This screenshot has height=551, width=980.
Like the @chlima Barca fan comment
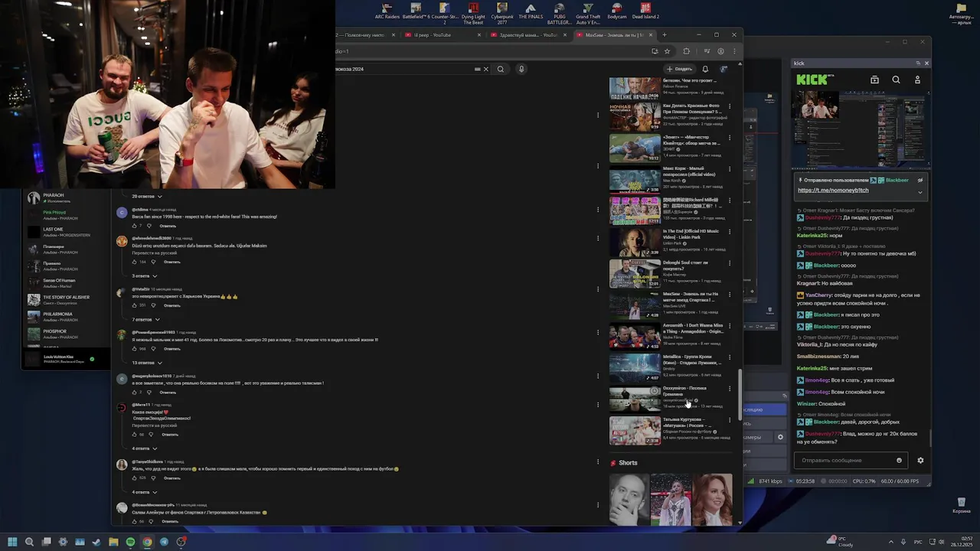[x=135, y=226]
